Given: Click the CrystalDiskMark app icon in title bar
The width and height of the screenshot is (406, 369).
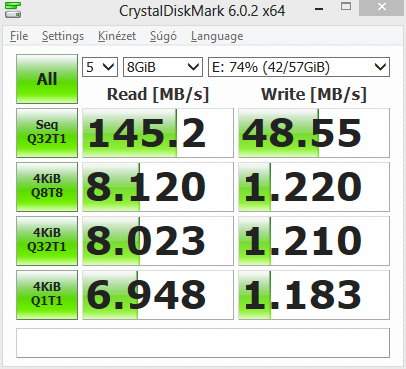Looking at the screenshot, I should coord(13,10).
